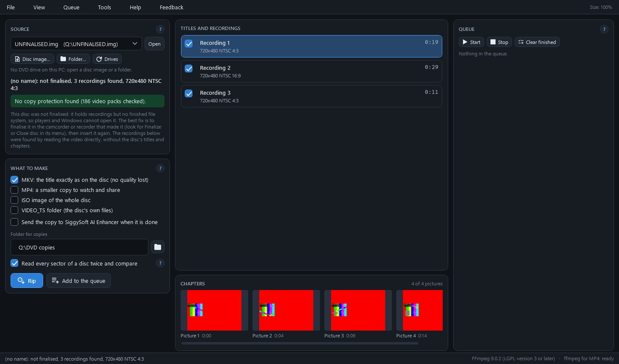Enable ISO image of the whole disc
This screenshot has height=364, width=619.
point(14,200)
